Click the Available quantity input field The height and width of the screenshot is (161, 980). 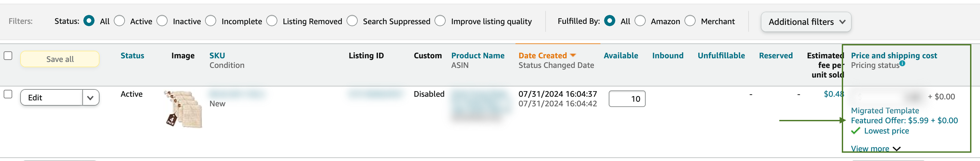tap(627, 99)
